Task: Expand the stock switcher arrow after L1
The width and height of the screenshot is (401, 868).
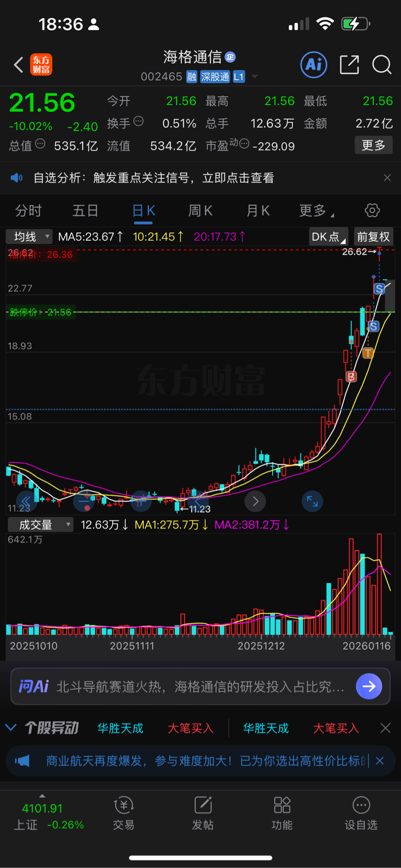Action: 255,77
